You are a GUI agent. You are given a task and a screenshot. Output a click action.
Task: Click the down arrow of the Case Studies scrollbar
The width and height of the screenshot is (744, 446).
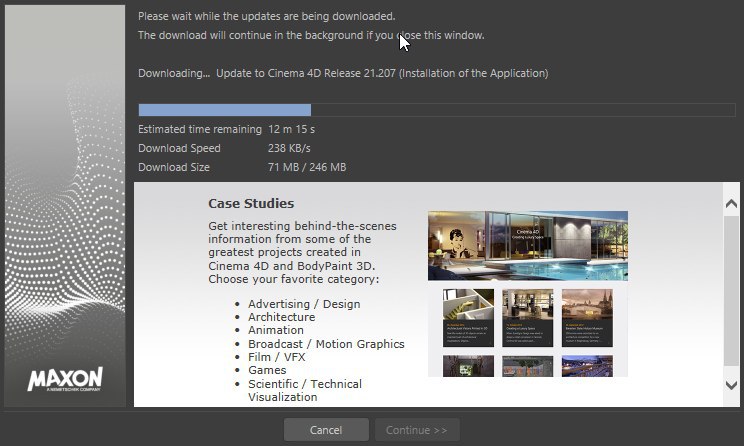pyautogui.click(x=731, y=385)
